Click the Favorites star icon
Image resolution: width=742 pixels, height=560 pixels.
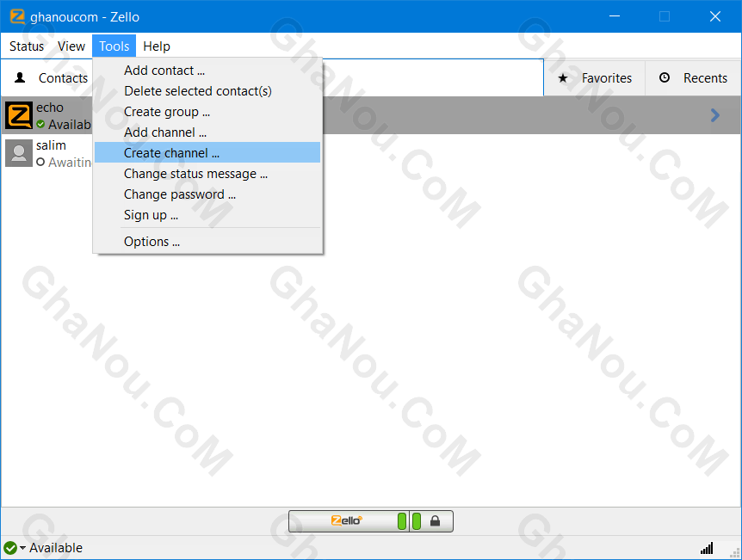tap(563, 78)
